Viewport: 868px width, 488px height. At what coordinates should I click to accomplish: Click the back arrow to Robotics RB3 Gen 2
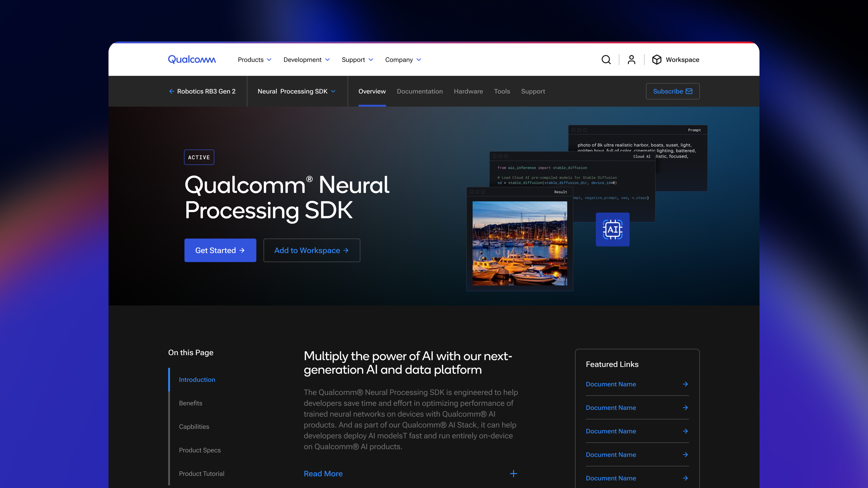(172, 91)
